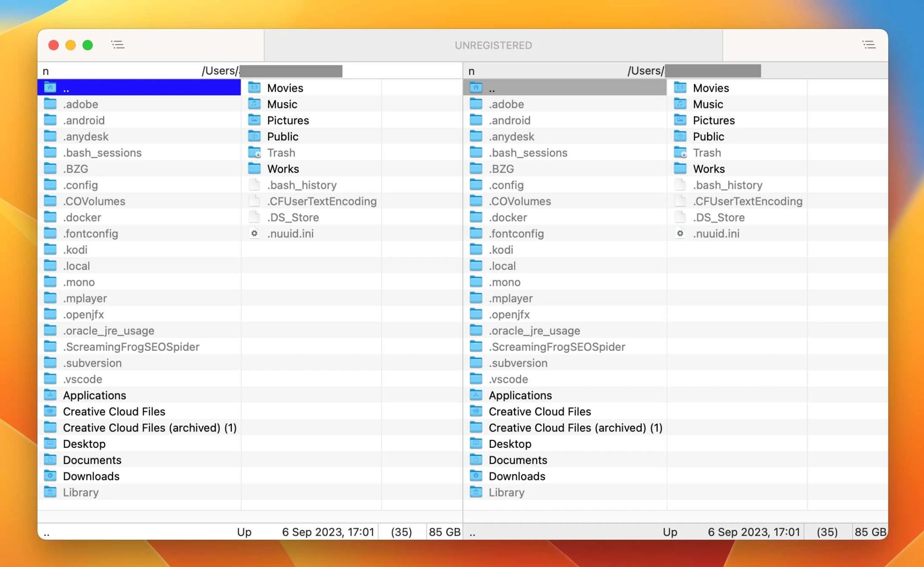Image resolution: width=924 pixels, height=567 pixels.
Task: Click '..' in the left status bar
Action: (47, 532)
